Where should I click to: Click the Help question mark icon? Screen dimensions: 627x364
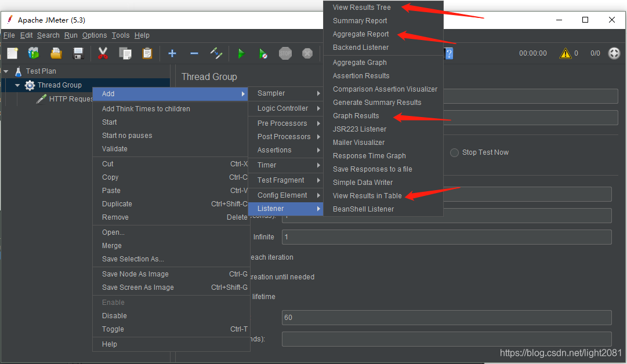449,53
